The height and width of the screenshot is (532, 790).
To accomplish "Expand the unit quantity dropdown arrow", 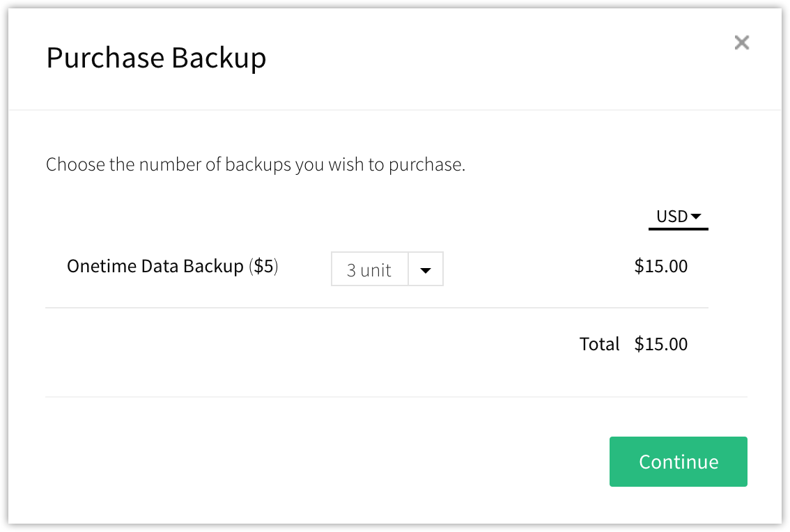I will [x=426, y=270].
